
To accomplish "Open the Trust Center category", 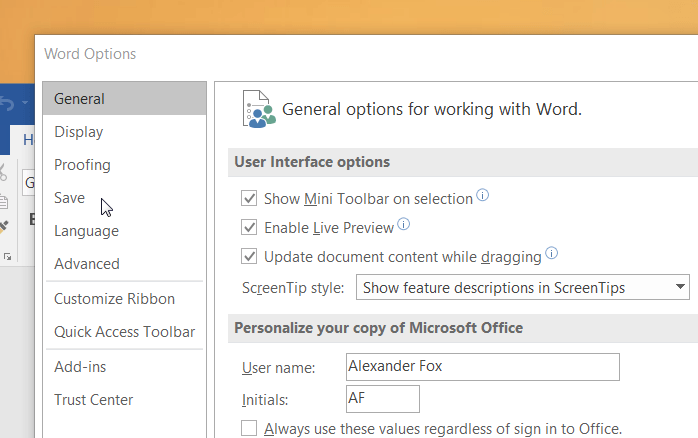I will [93, 400].
